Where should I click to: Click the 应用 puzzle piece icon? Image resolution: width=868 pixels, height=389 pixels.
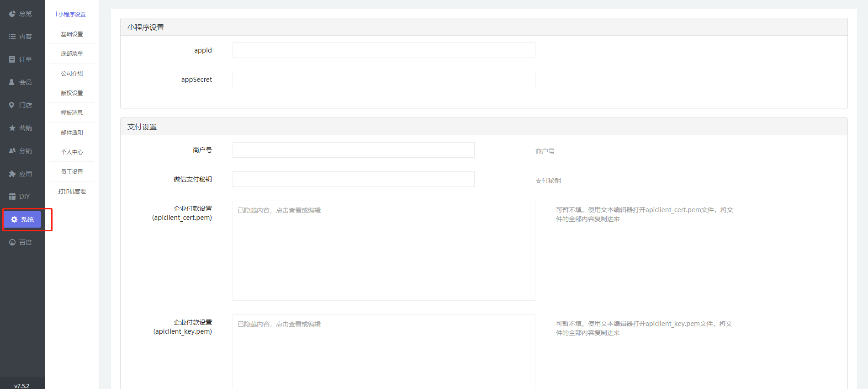pos(12,174)
